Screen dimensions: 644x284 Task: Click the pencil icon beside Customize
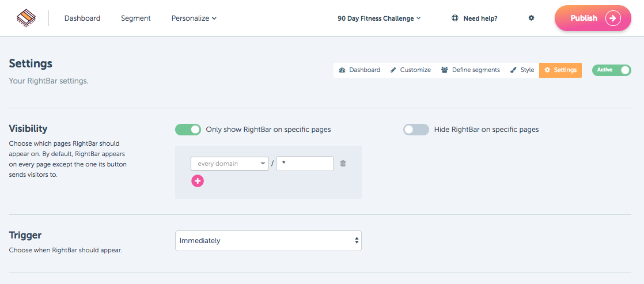coord(393,70)
